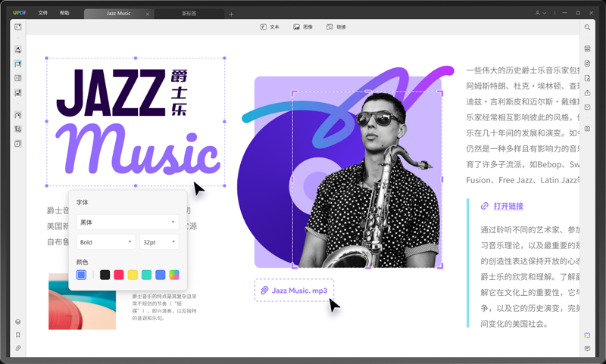Click the convert/export PDF icon in right sidebar
This screenshot has width=606, height=364.
click(587, 64)
